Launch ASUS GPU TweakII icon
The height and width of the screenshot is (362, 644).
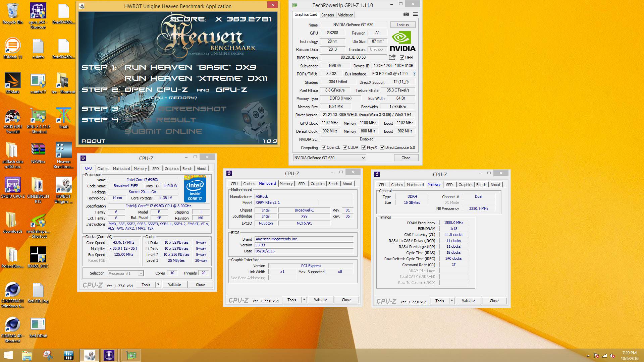tap(13, 121)
